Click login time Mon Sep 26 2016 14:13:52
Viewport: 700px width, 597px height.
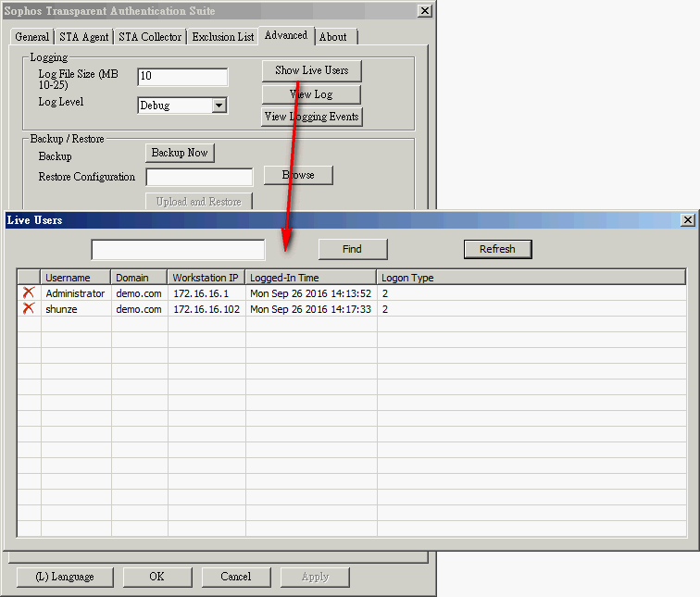tap(311, 293)
